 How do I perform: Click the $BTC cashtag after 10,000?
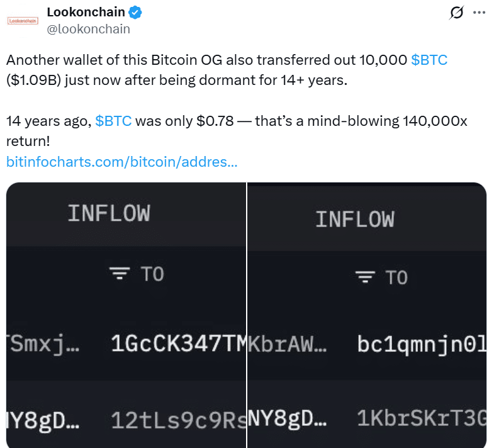pyautogui.click(x=429, y=60)
